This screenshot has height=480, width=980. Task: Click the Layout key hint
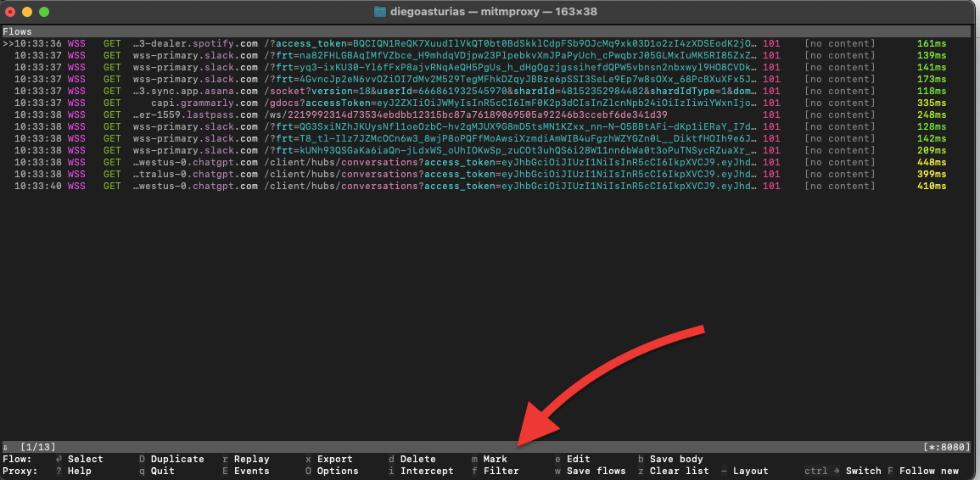pyautogui.click(x=744, y=471)
